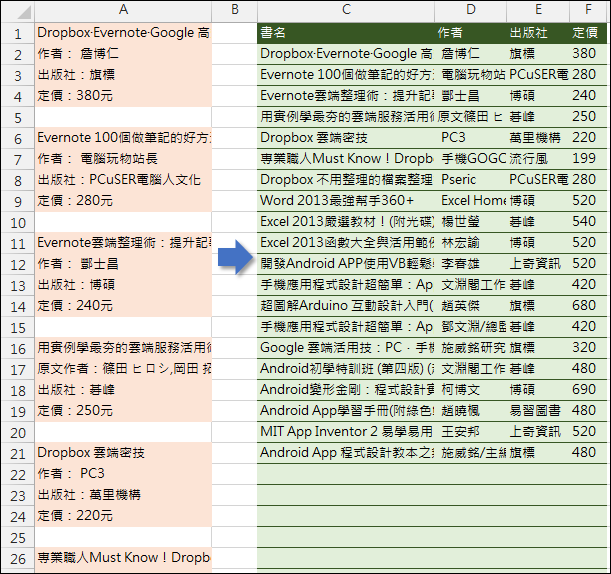
Task: Select cell with 出版社：萬里機構
Action: pyautogui.click(x=123, y=495)
